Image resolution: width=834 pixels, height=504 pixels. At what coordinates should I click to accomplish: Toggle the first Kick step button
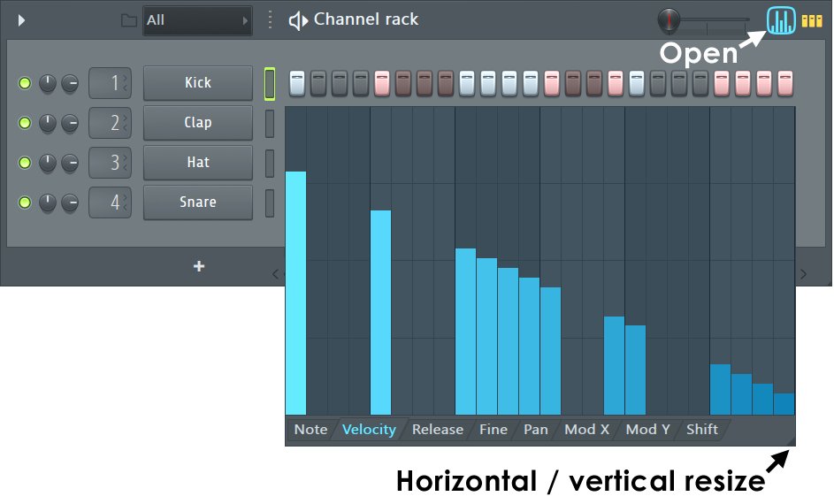click(x=297, y=83)
